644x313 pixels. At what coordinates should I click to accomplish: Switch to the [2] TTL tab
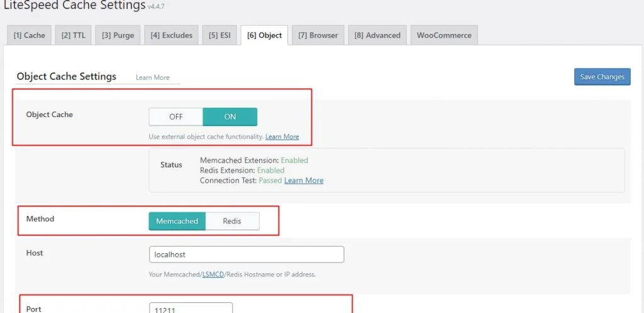tap(74, 35)
